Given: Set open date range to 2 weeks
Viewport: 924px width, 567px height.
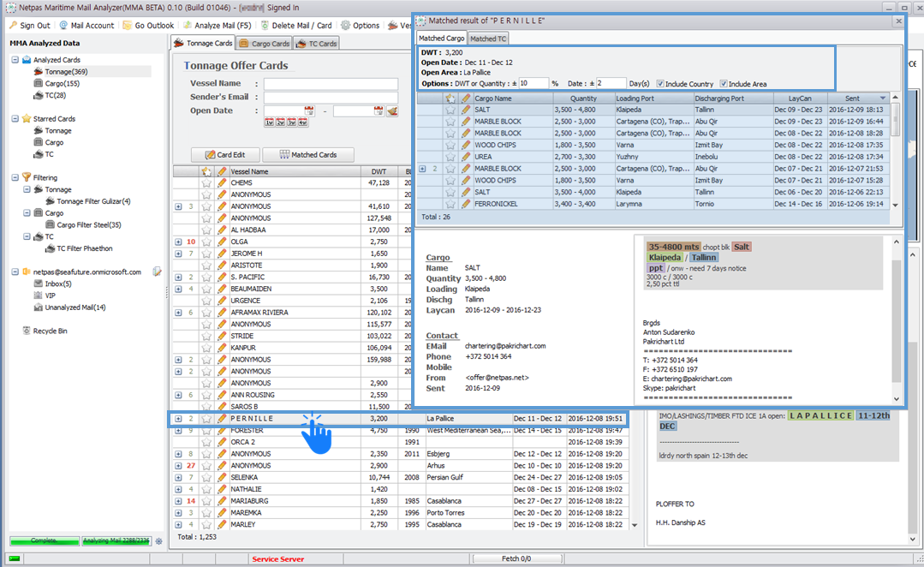Looking at the screenshot, I should (x=281, y=122).
